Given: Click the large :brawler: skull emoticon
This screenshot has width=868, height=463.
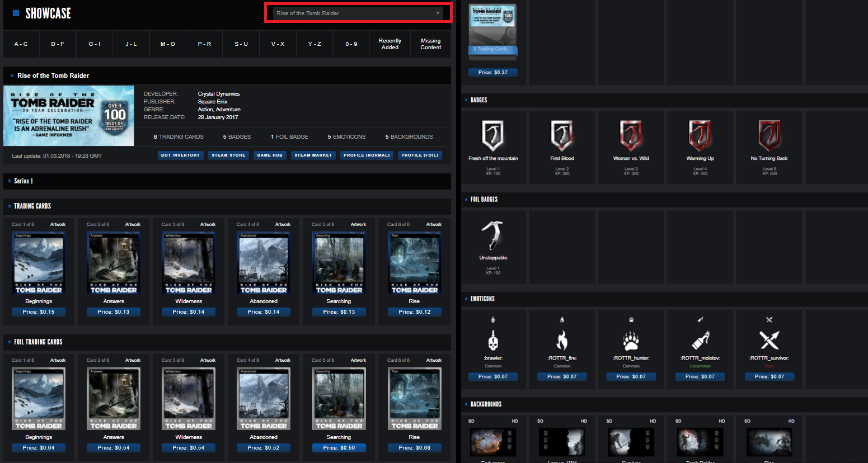Looking at the screenshot, I should coord(493,340).
